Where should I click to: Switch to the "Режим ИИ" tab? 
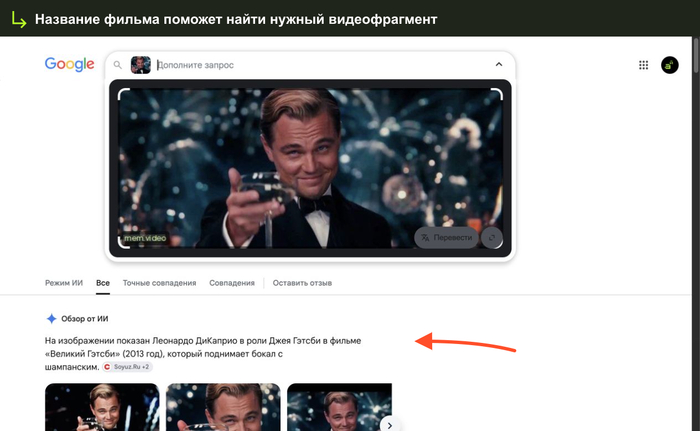[x=64, y=283]
